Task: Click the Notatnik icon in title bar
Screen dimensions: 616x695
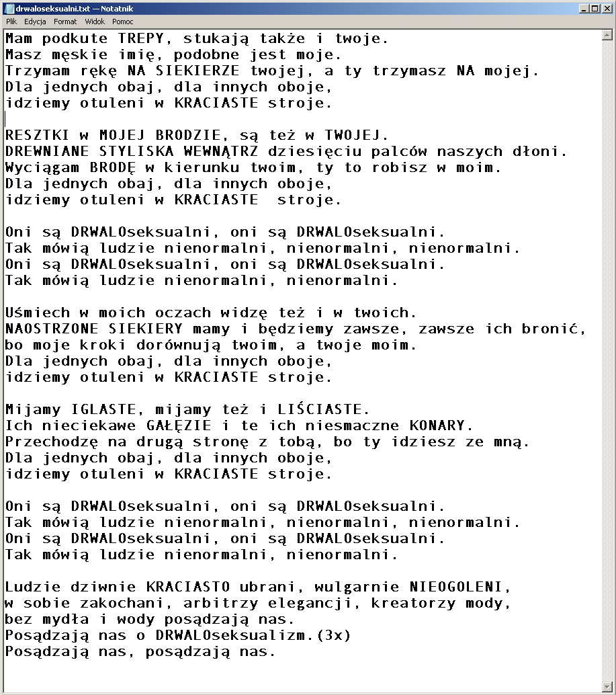Action: (x=9, y=9)
